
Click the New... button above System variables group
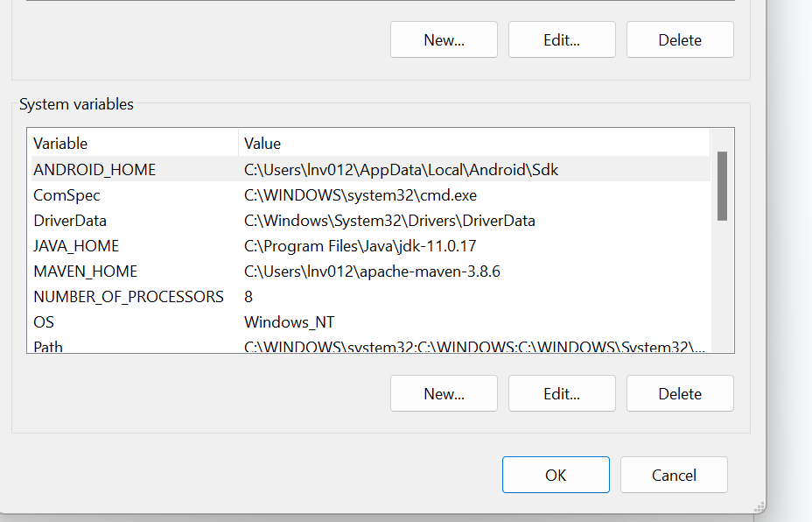(x=444, y=39)
